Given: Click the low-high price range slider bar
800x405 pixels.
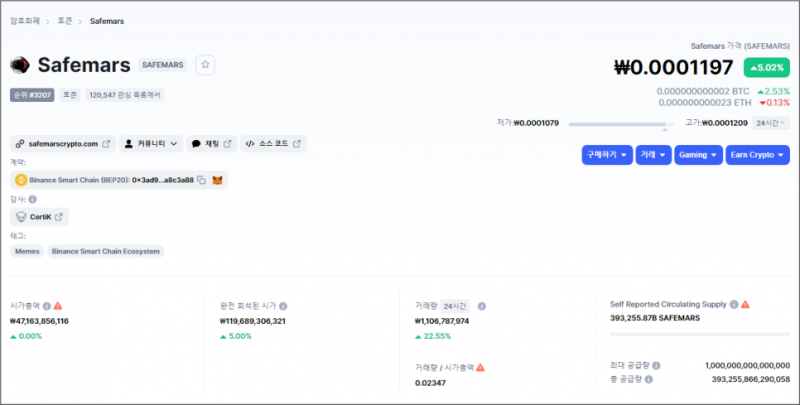Looking at the screenshot, I should (618, 124).
